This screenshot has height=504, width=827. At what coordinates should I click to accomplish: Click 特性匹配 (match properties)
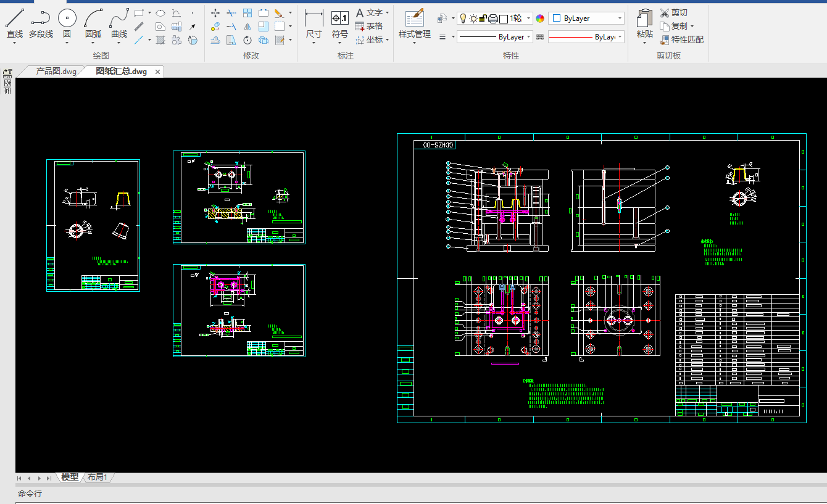pos(681,39)
